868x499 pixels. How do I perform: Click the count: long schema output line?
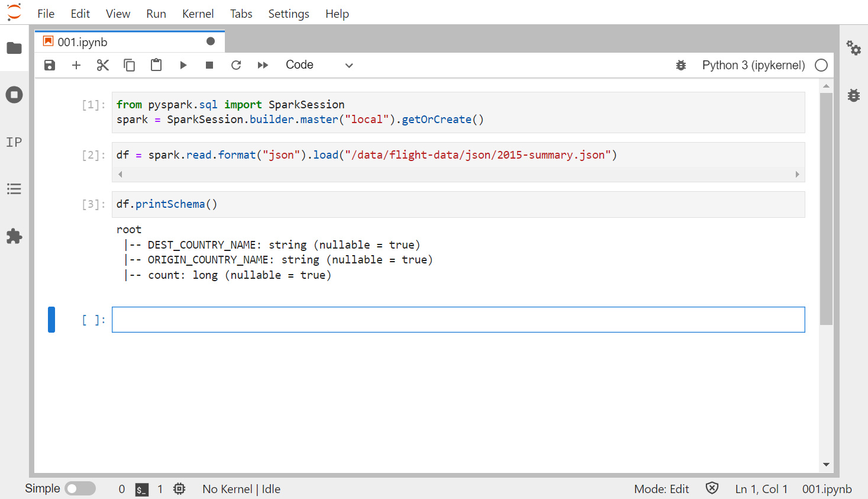(228, 275)
